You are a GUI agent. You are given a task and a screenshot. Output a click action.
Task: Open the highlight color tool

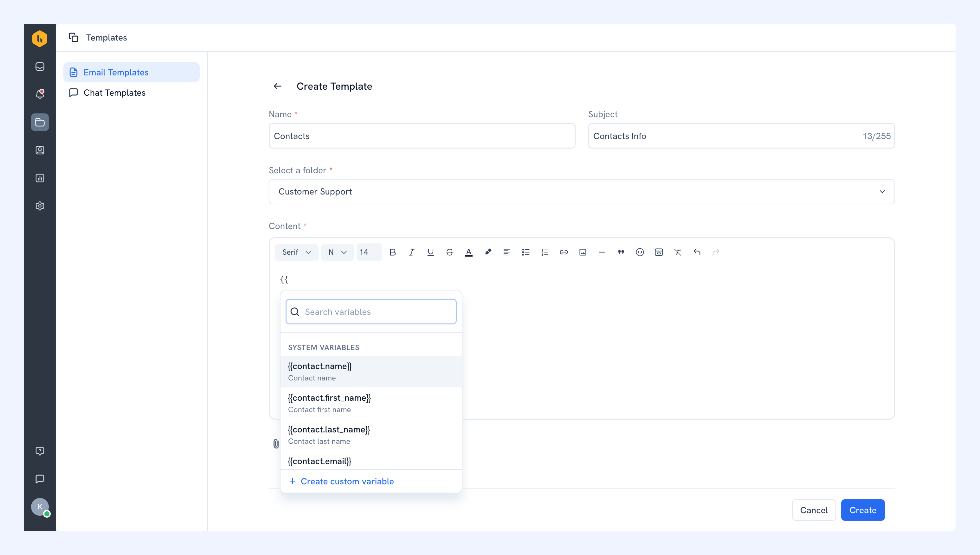488,252
